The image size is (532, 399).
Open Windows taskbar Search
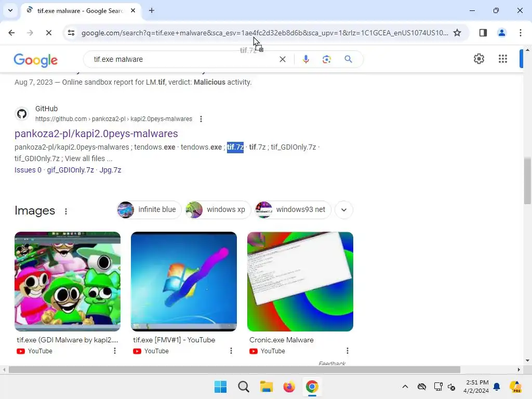click(x=243, y=387)
